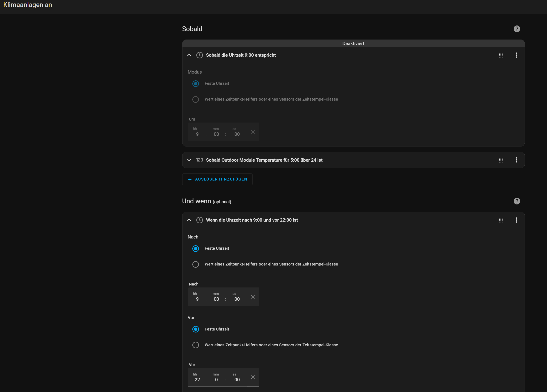Open overflow menu of the time condition

[x=516, y=220]
